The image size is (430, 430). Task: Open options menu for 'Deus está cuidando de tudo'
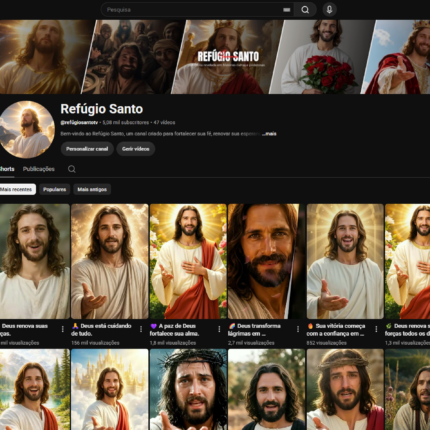pyautogui.click(x=141, y=329)
